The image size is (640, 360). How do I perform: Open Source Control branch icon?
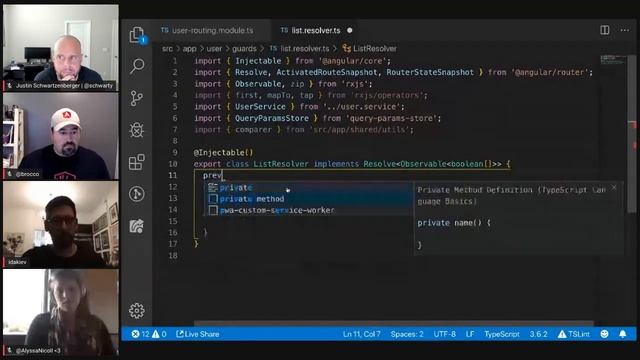coord(137,98)
